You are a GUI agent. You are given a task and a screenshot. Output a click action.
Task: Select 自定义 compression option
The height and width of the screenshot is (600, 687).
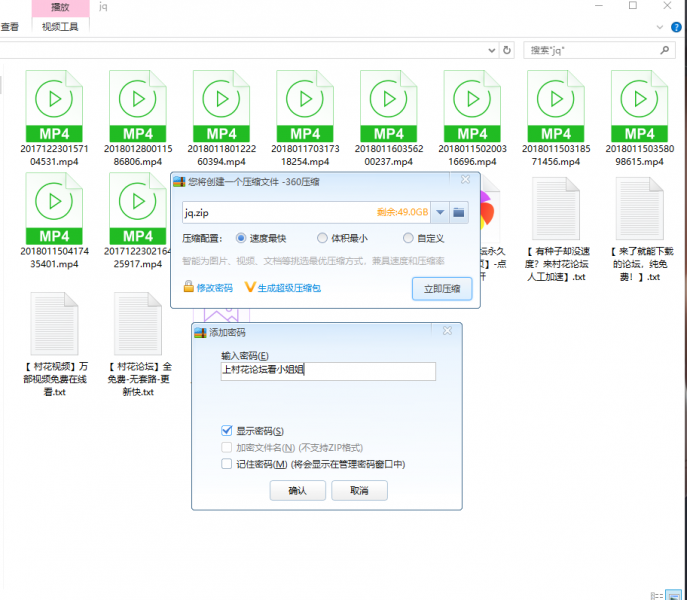click(408, 238)
